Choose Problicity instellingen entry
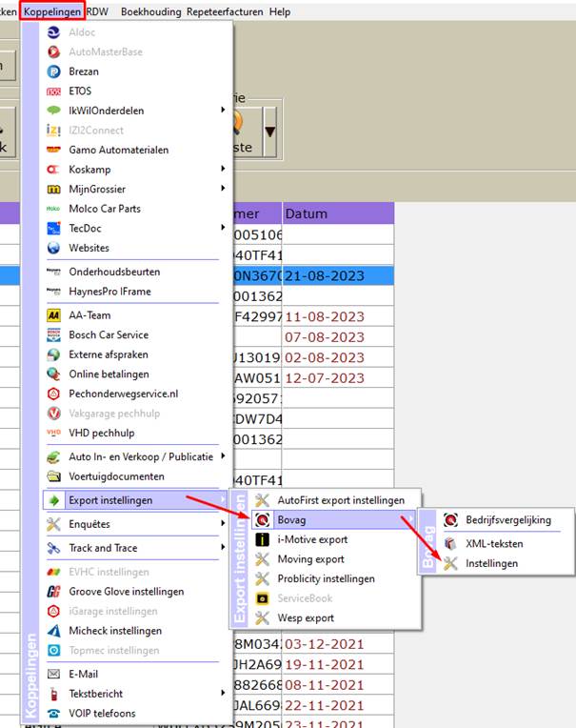Viewport: 576px width, 728px height. point(326,578)
